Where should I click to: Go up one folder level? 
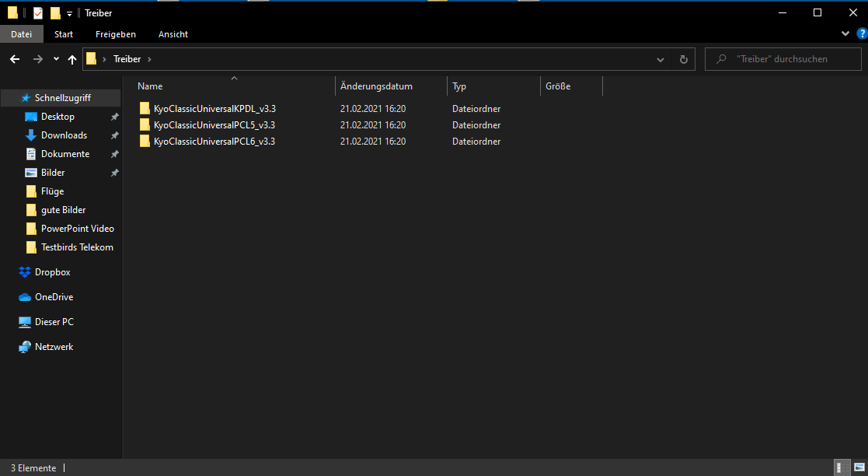click(x=72, y=59)
